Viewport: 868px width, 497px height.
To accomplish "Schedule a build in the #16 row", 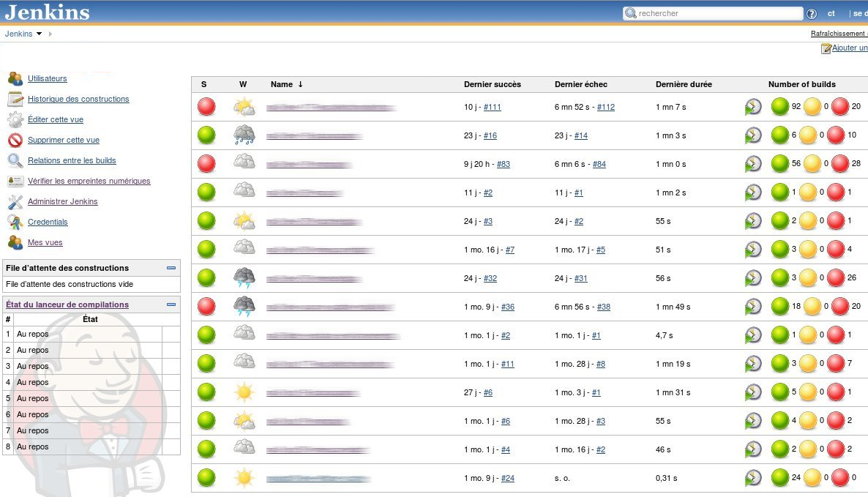I will [753, 135].
